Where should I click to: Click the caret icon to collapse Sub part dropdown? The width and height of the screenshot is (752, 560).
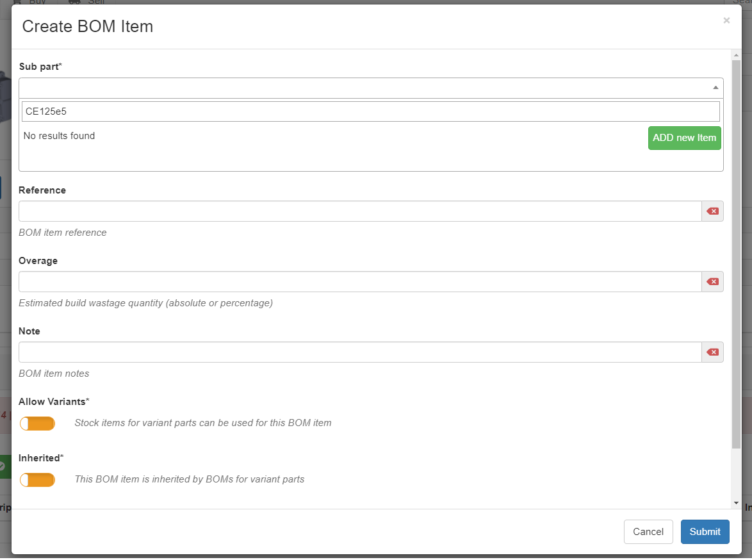coord(715,88)
